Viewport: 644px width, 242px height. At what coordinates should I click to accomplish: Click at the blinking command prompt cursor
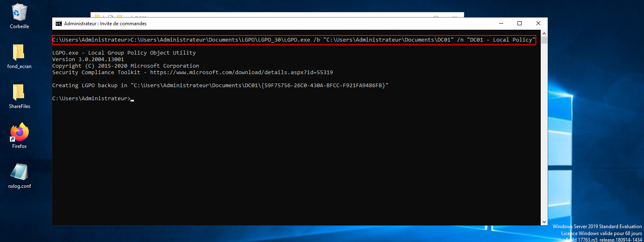point(132,99)
